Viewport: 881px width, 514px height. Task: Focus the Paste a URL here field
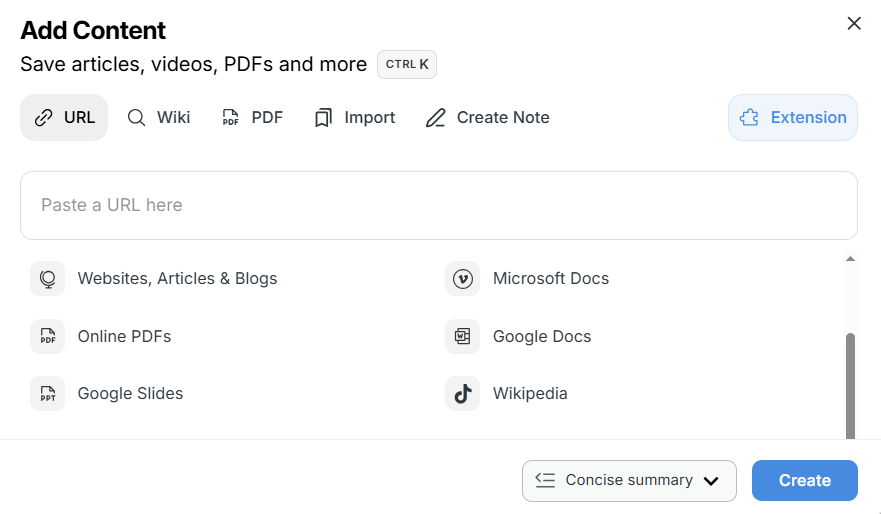coord(438,205)
